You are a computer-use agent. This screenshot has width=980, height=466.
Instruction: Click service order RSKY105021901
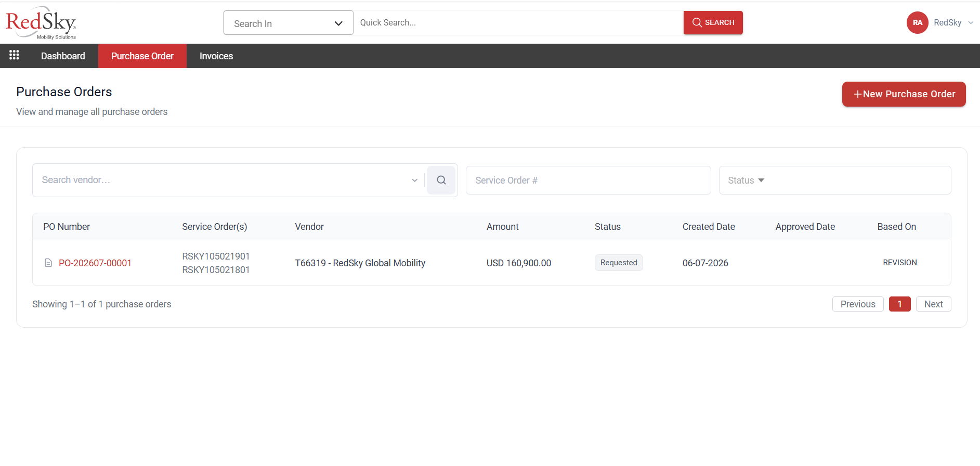[x=216, y=256]
